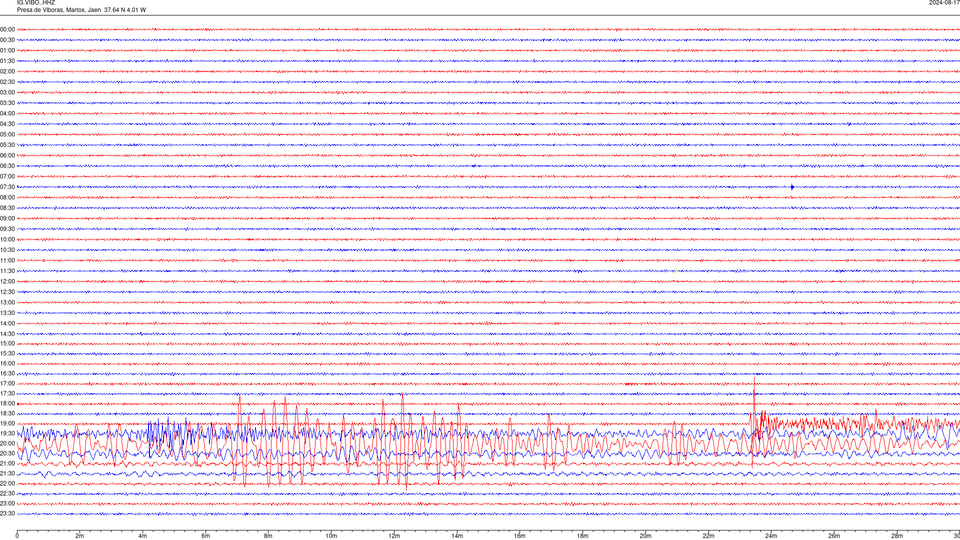Choose the 09:30 time label
The width and height of the screenshot is (960, 540).
pos(7,229)
